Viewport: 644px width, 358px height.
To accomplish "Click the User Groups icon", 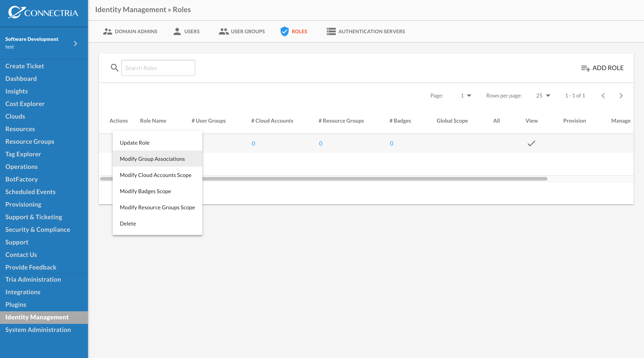I will 223,31.
